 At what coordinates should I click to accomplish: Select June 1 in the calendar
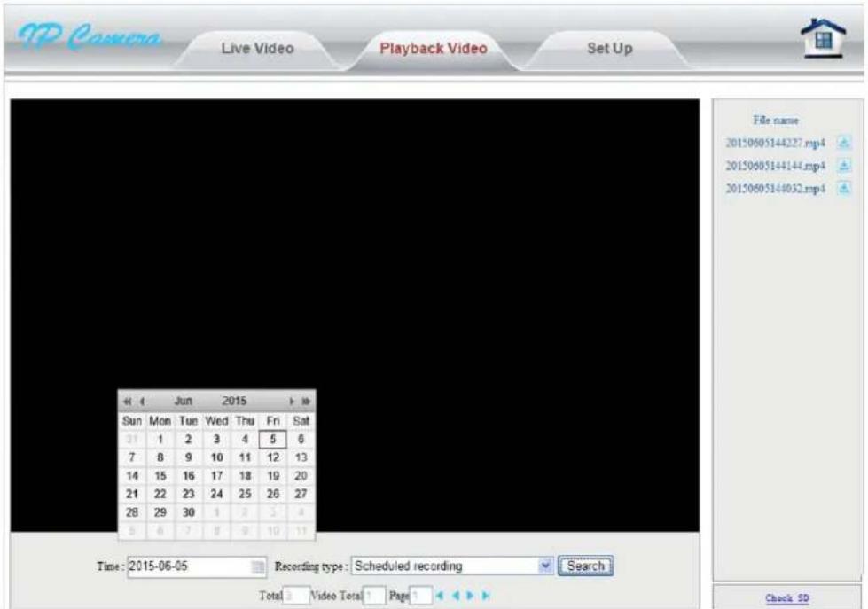click(x=160, y=439)
